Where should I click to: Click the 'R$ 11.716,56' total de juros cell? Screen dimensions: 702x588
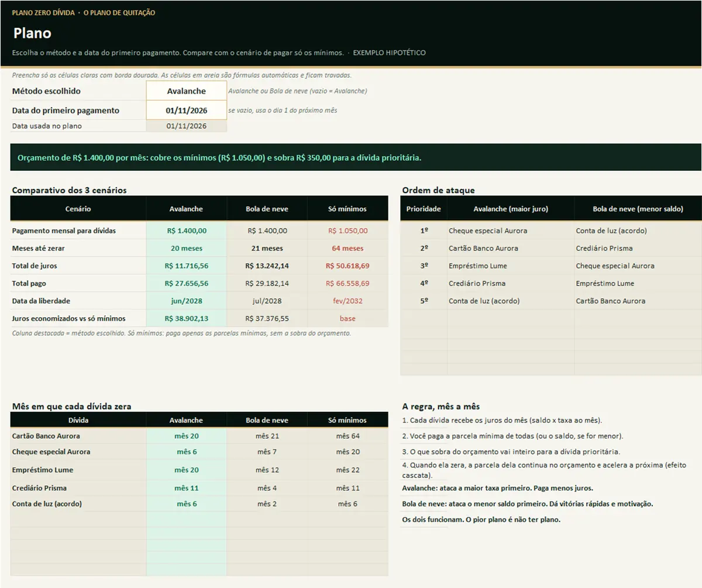click(x=186, y=266)
